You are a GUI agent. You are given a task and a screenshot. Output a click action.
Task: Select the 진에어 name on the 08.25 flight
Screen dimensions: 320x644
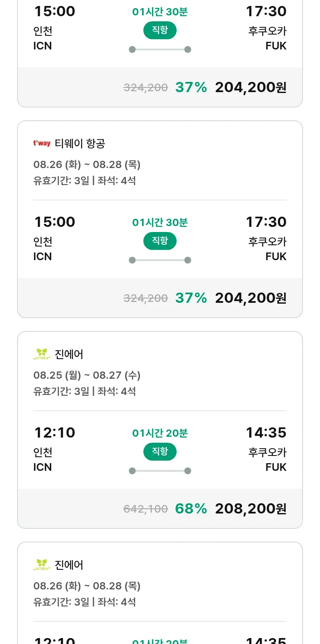(x=69, y=354)
